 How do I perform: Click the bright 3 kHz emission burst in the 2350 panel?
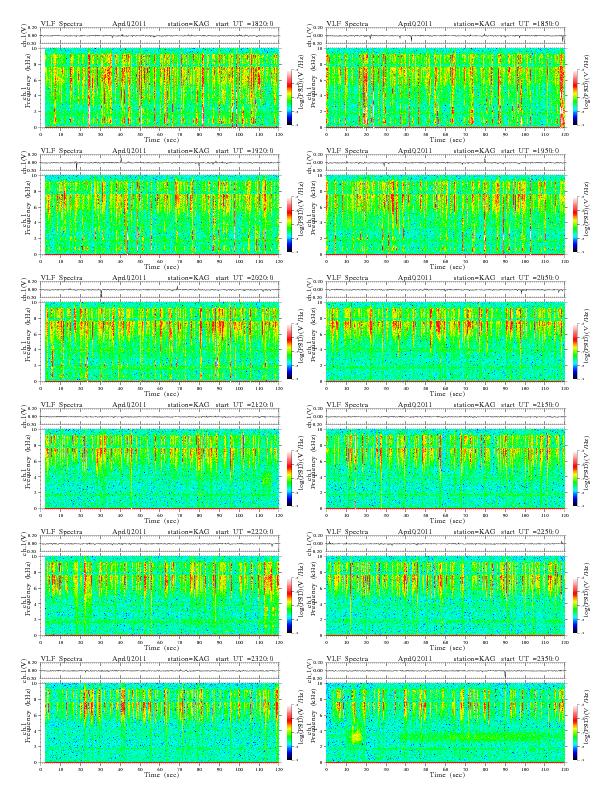point(356,736)
